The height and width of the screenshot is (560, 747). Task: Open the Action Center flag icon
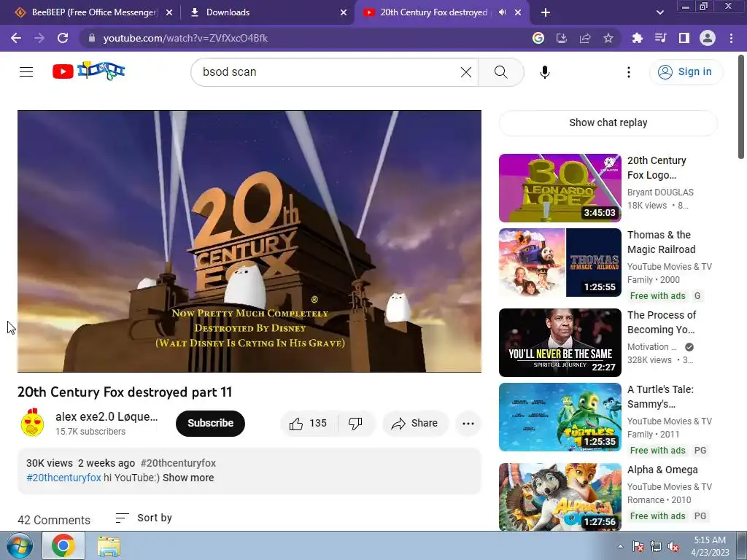[x=638, y=547]
